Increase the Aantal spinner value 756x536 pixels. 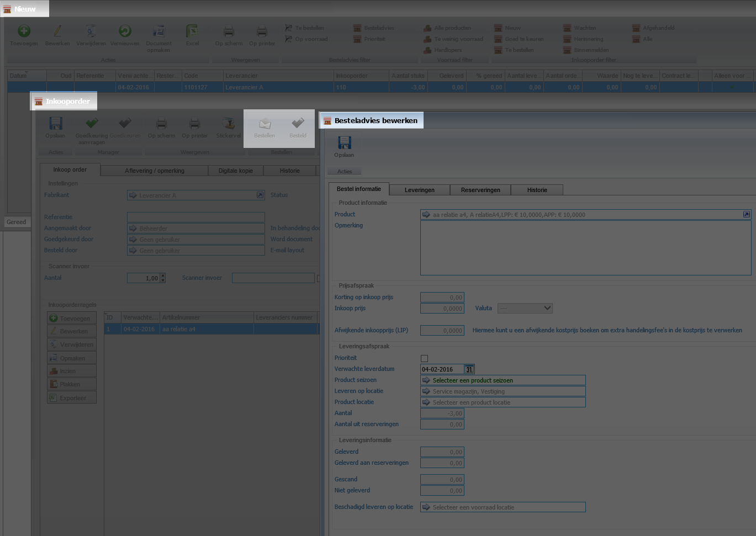(x=162, y=275)
